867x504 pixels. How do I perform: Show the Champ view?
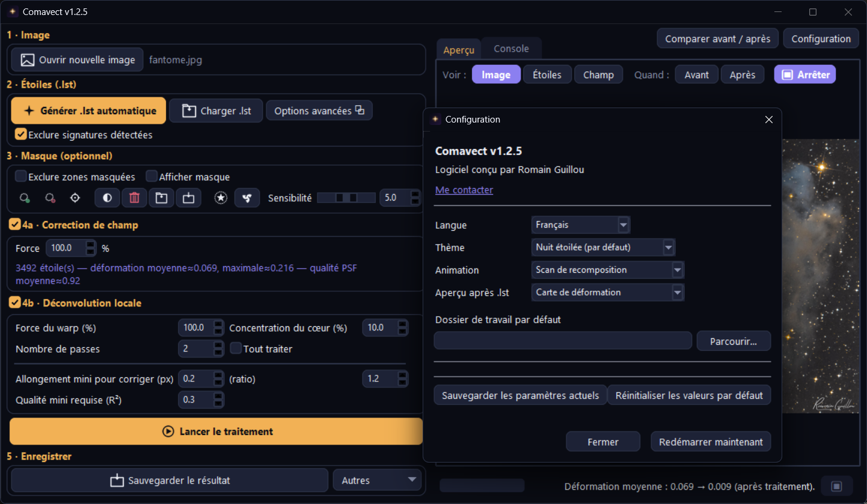(x=598, y=74)
